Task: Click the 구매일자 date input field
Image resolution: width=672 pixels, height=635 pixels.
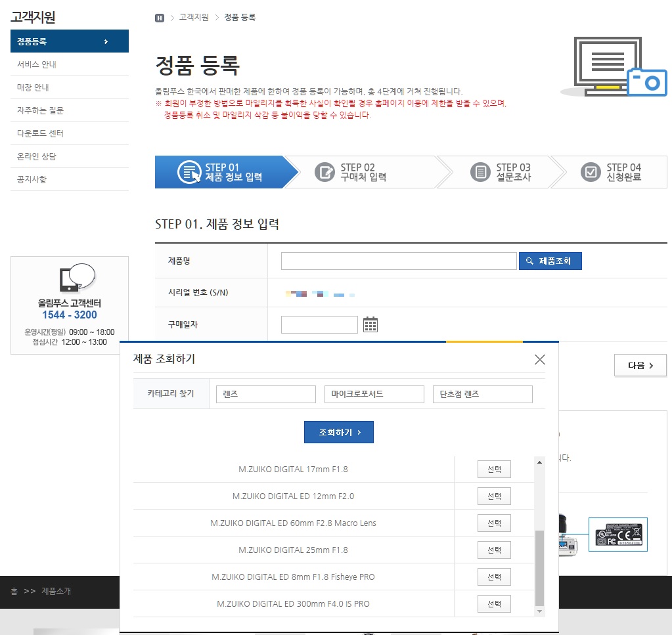Action: (319, 325)
